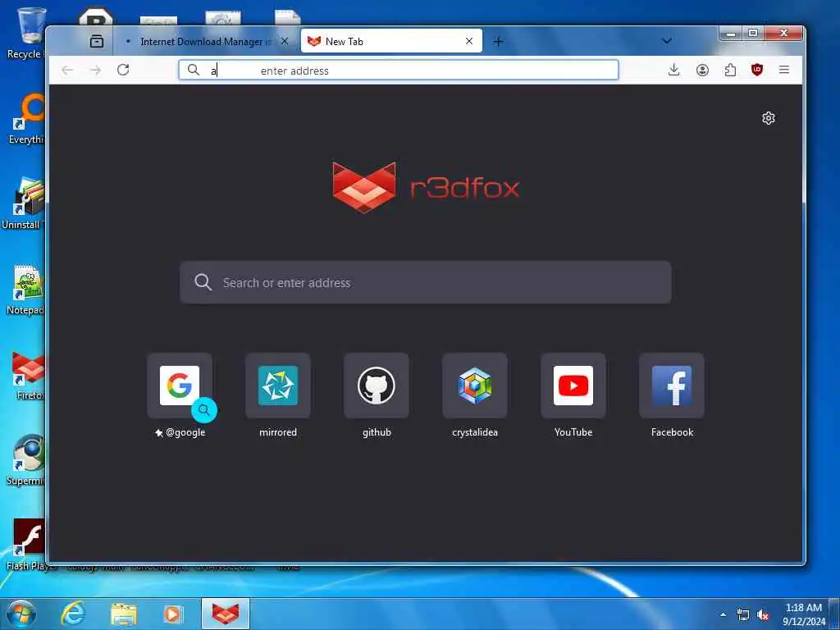Click the search magnifier in address bar
This screenshot has height=630, width=840.
[x=194, y=71]
